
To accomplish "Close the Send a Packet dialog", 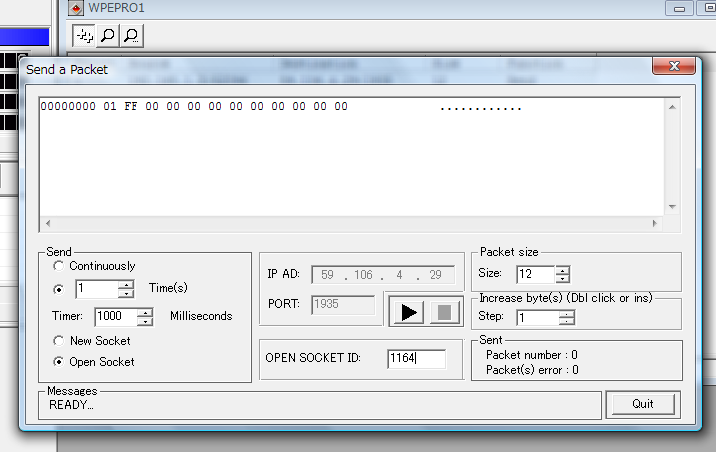I will pos(673,66).
